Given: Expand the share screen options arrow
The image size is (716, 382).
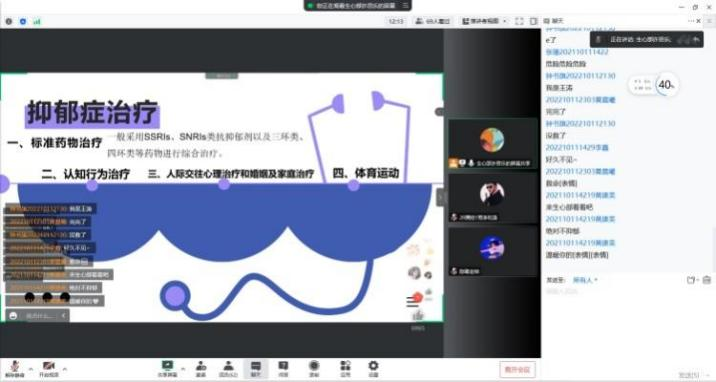Looking at the screenshot, I should [183, 368].
